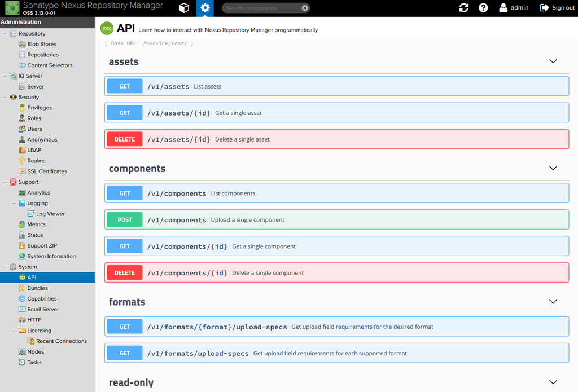Open IQ Server's Server item
Viewport: 578px width, 392px height.
(x=36, y=87)
